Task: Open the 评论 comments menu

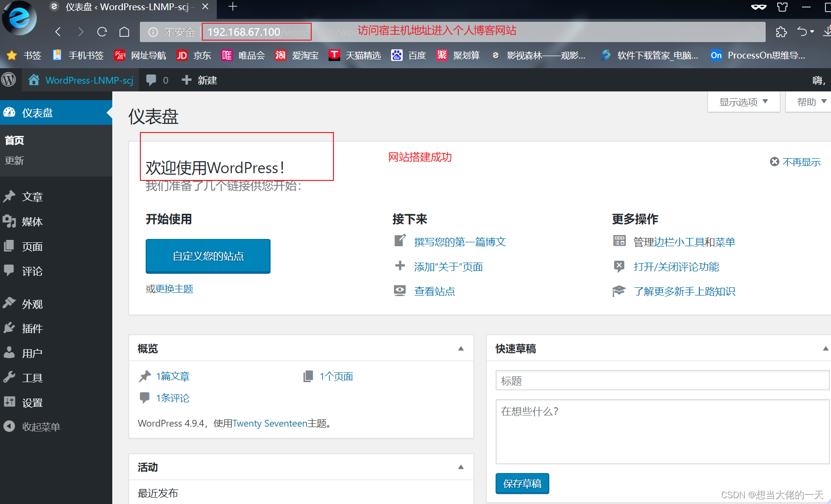Action: pyautogui.click(x=56, y=271)
